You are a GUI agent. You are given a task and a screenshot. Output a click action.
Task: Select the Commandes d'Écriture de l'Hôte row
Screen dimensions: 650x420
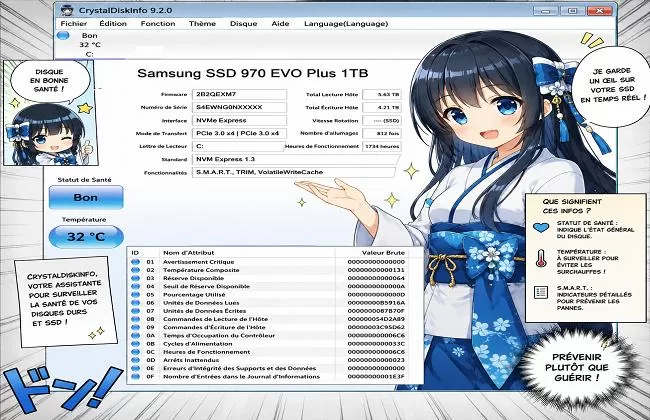click(x=274, y=327)
